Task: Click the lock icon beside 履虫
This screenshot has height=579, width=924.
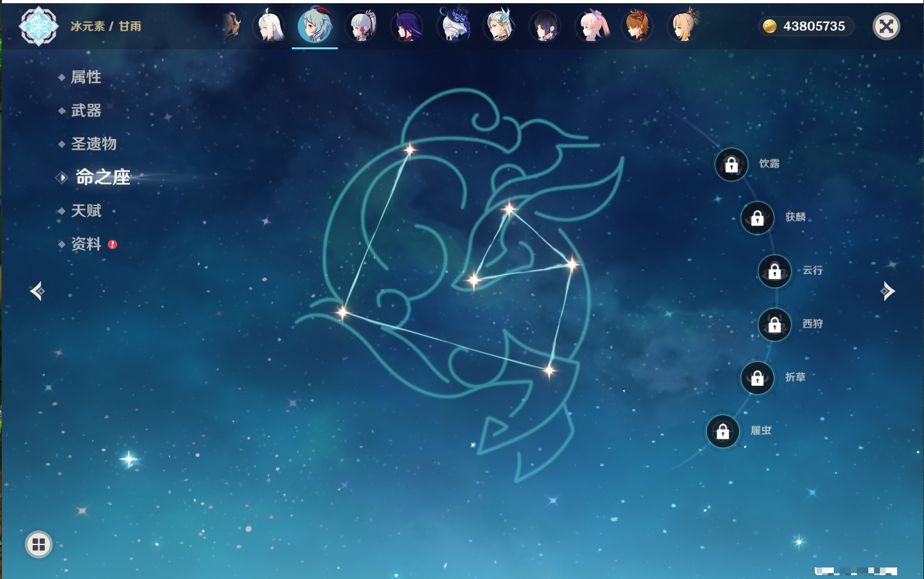Action: click(723, 432)
